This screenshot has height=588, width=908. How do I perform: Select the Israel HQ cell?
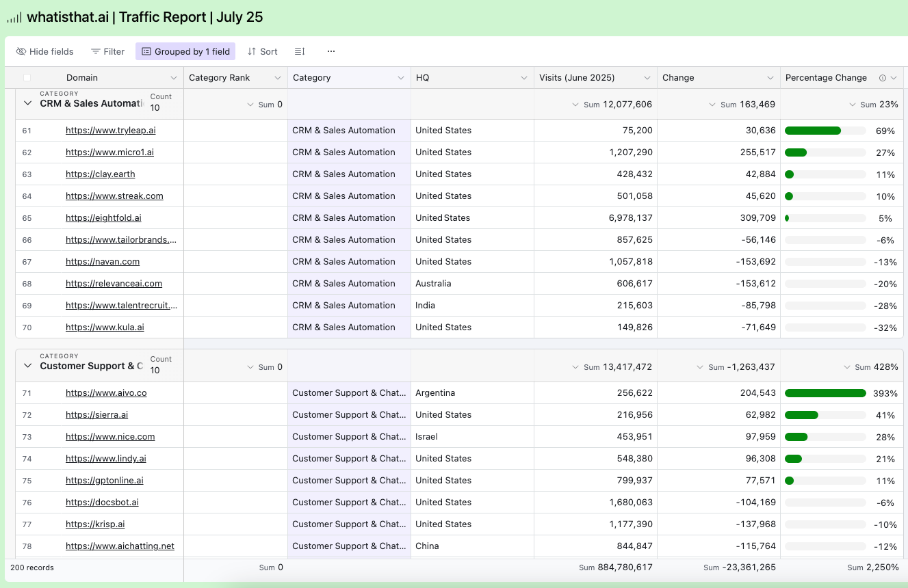click(472, 437)
